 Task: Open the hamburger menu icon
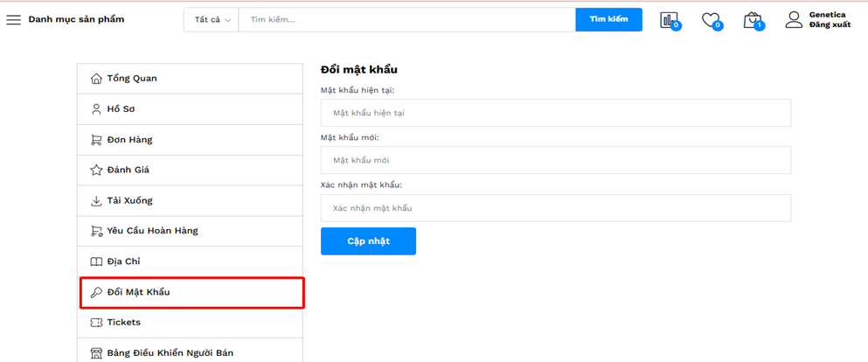pos(13,19)
